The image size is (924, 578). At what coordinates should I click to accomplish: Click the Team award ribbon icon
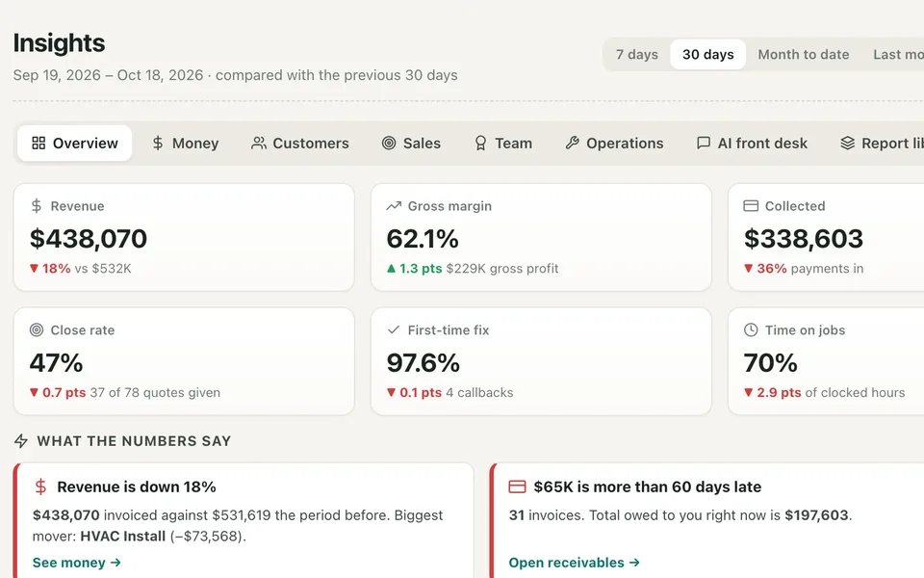tap(481, 144)
